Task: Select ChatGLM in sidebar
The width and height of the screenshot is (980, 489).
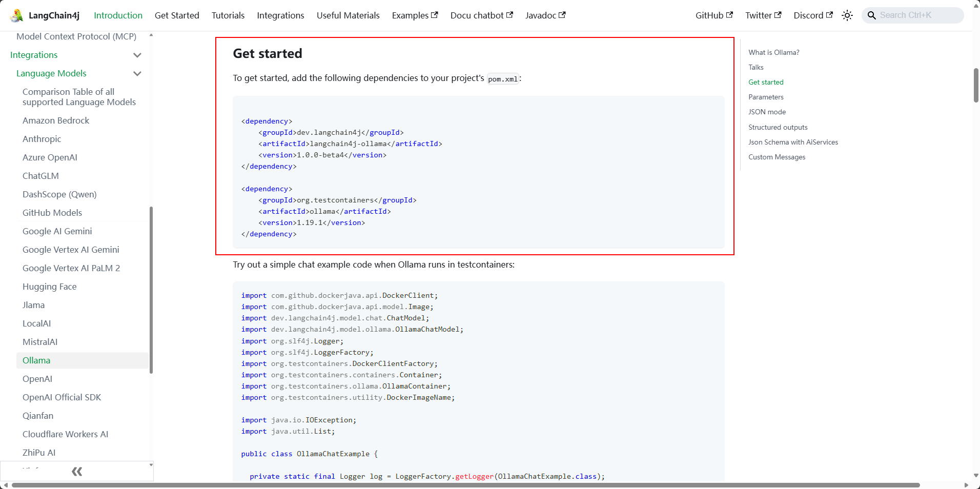Action: pyautogui.click(x=40, y=176)
